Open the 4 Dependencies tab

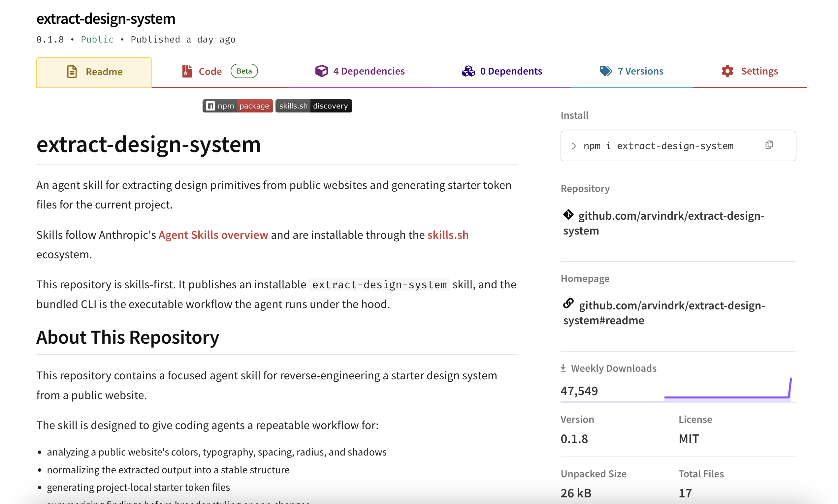369,71
